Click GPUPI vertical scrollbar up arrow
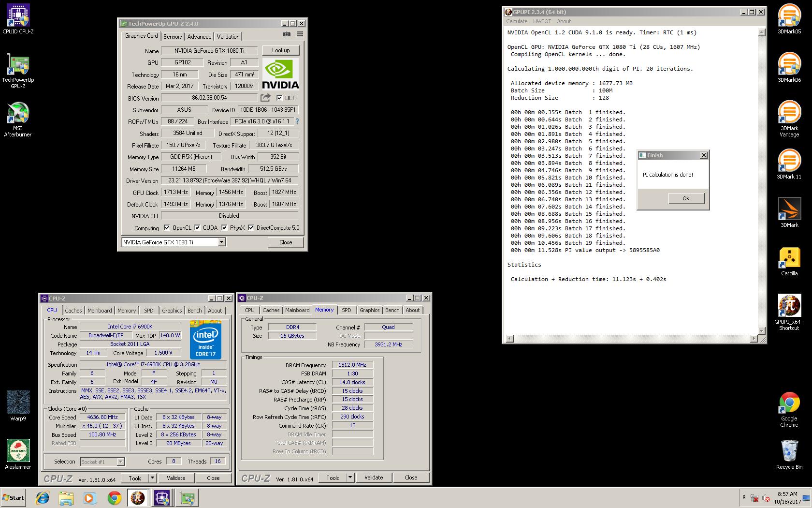812x508 pixels. click(762, 33)
